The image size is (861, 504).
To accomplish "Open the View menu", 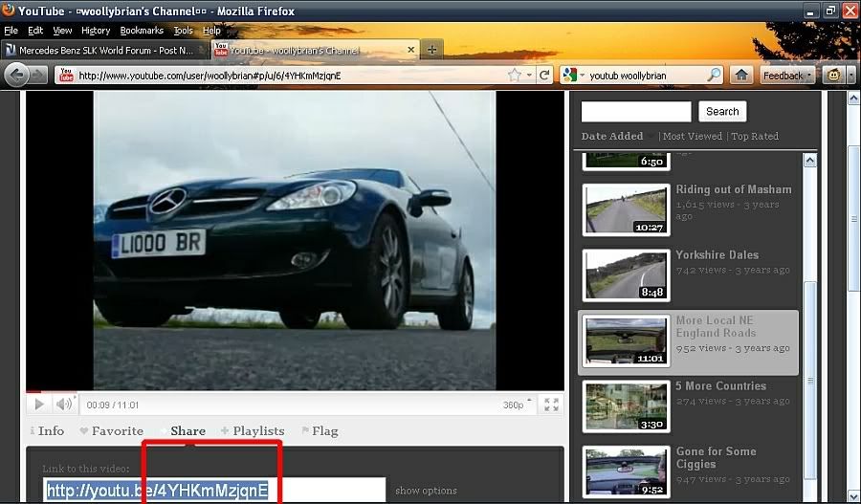I will [x=62, y=31].
